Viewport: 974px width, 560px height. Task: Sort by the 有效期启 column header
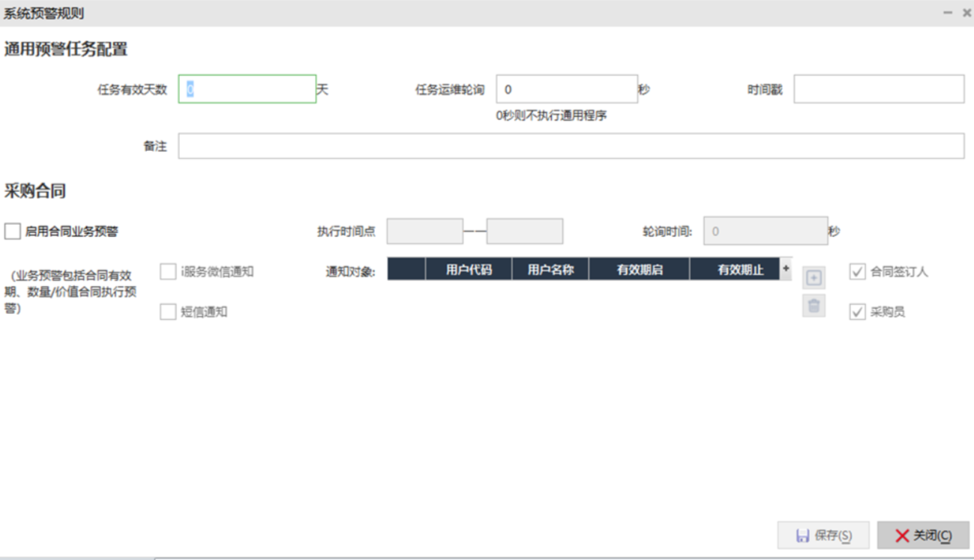coord(639,270)
